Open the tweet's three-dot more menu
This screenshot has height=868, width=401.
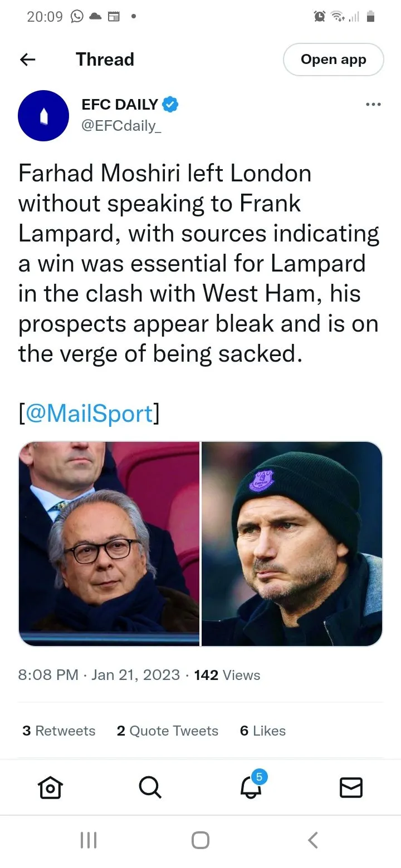tap(373, 104)
